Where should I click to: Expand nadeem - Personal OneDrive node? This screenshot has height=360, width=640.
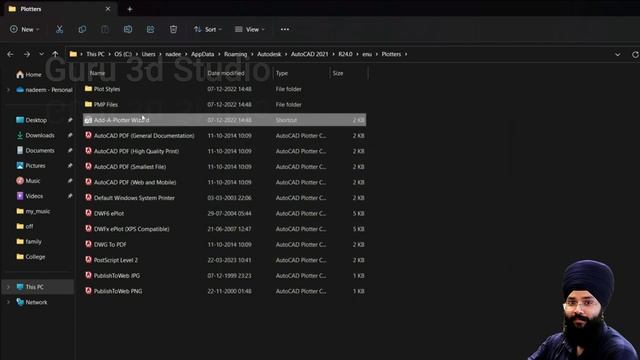tap(8, 90)
